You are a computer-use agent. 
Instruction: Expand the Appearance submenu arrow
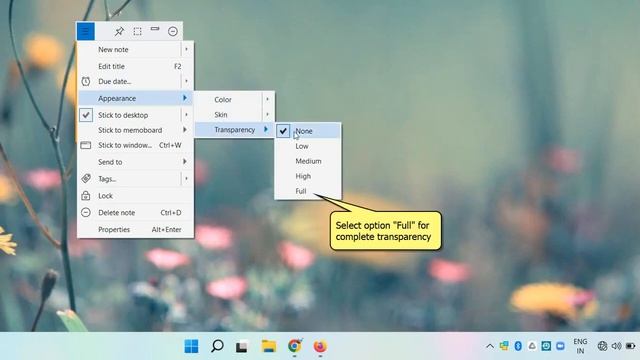pos(185,98)
